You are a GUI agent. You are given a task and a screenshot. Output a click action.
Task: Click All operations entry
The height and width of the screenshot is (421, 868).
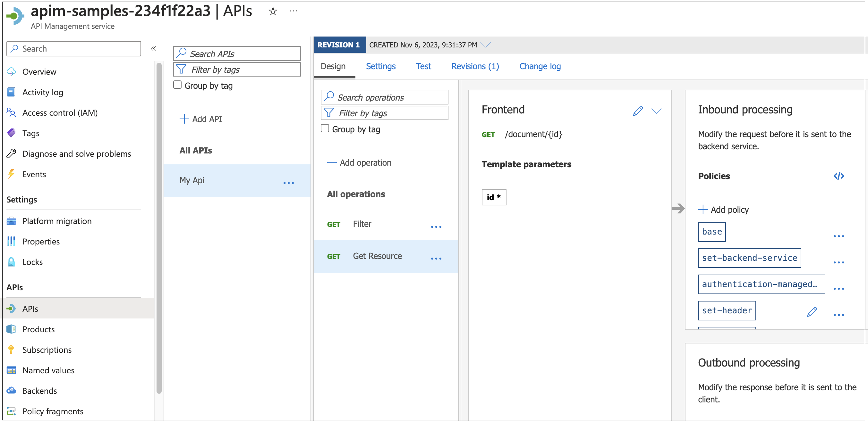[x=356, y=194]
